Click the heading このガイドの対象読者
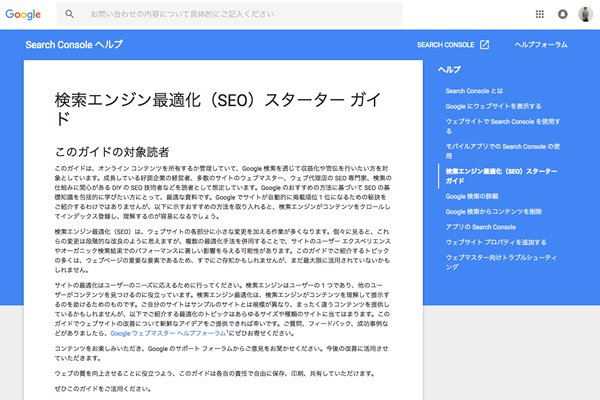Image resolution: width=600 pixels, height=400 pixels. pyautogui.click(x=112, y=152)
